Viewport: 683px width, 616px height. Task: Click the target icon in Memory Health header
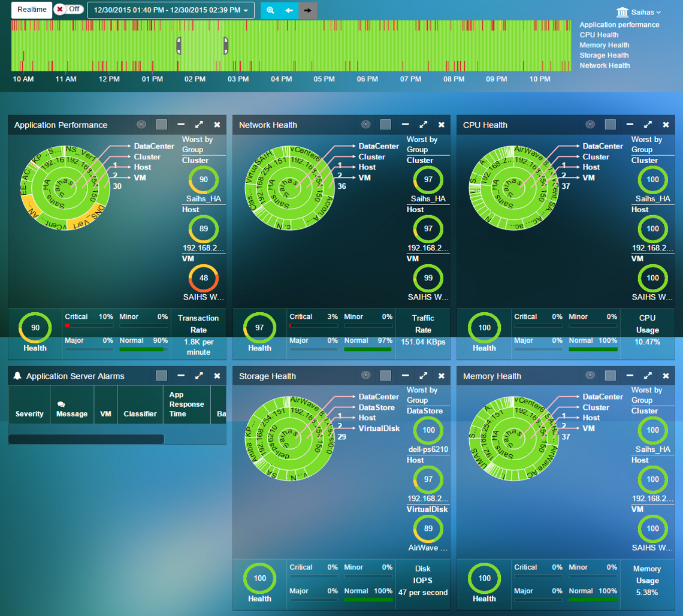pyautogui.click(x=590, y=376)
